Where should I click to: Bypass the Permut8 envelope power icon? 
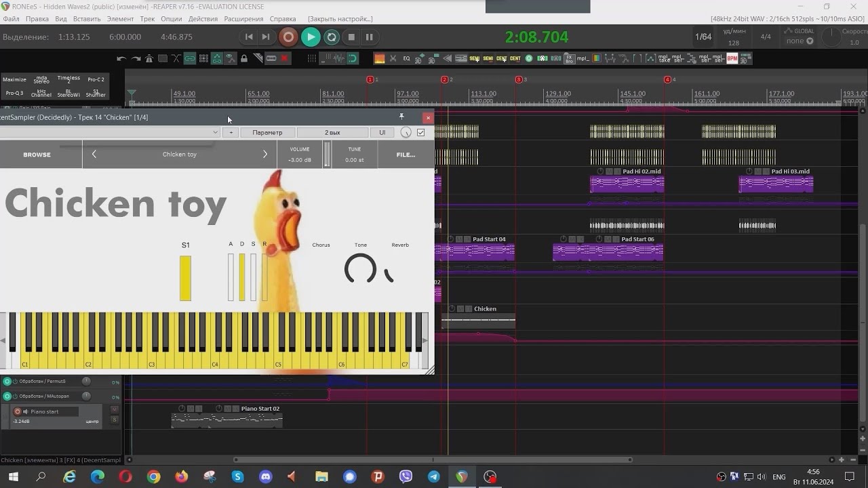[15, 382]
